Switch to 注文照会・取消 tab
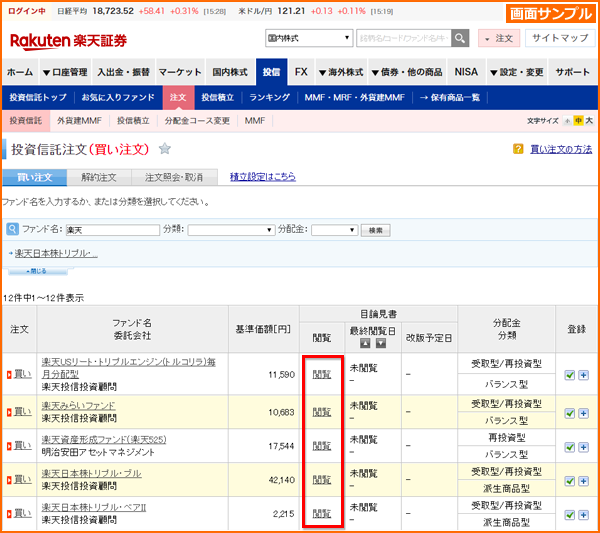This screenshot has width=600, height=533. coord(174,177)
